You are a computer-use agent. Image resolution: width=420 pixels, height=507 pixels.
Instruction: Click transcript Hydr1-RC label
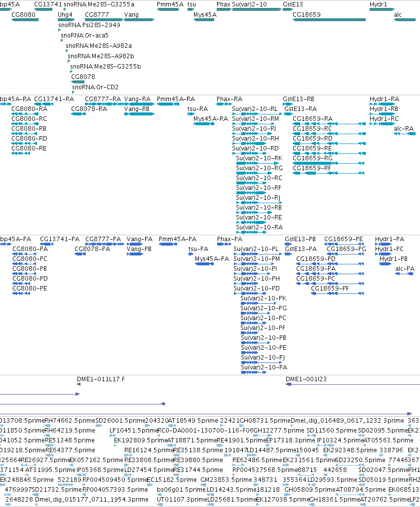[384, 119]
